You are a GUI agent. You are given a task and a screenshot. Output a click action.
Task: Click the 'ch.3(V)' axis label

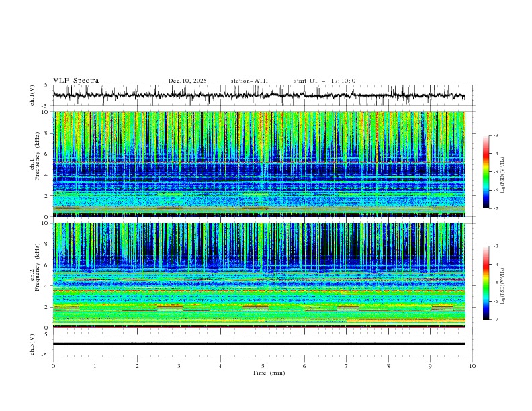[32, 345]
